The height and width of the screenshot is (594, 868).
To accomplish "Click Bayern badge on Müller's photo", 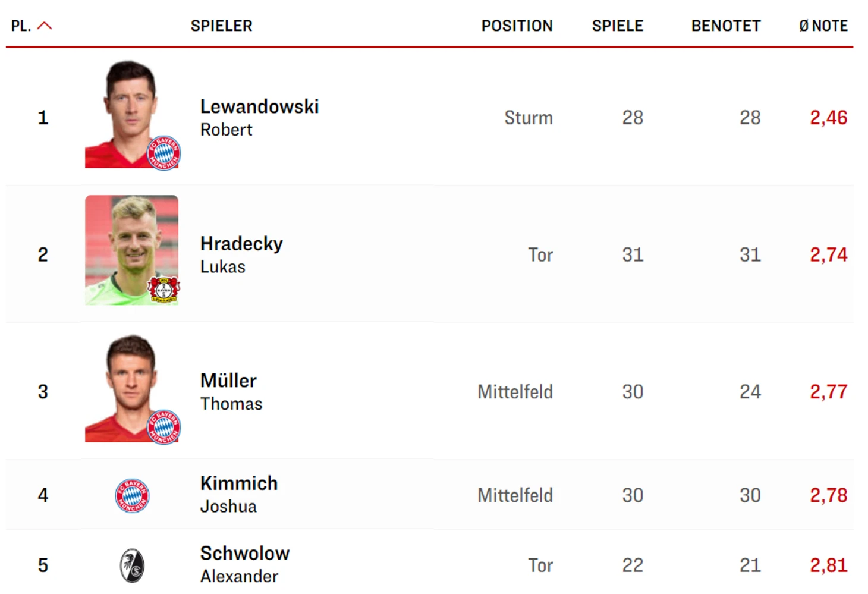I will click(x=164, y=427).
